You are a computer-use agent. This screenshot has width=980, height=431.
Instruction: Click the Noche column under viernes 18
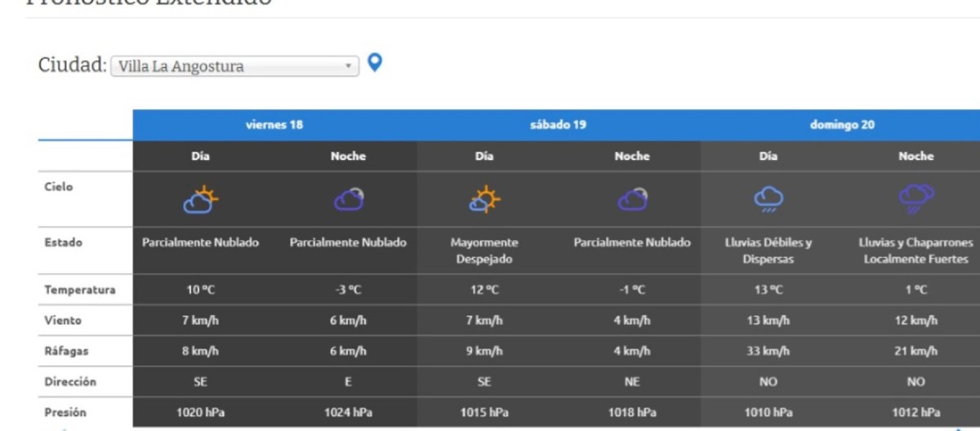click(x=348, y=156)
